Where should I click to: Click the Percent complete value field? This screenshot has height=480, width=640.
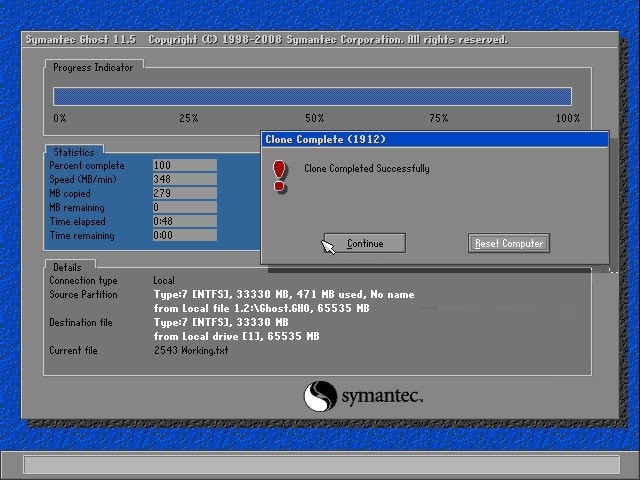pyautogui.click(x=184, y=166)
